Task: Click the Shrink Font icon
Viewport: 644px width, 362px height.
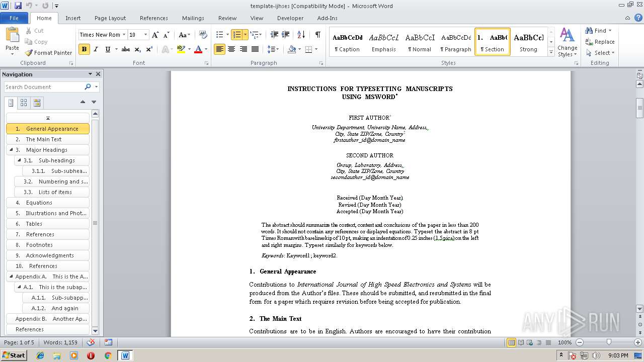Action: (167, 35)
